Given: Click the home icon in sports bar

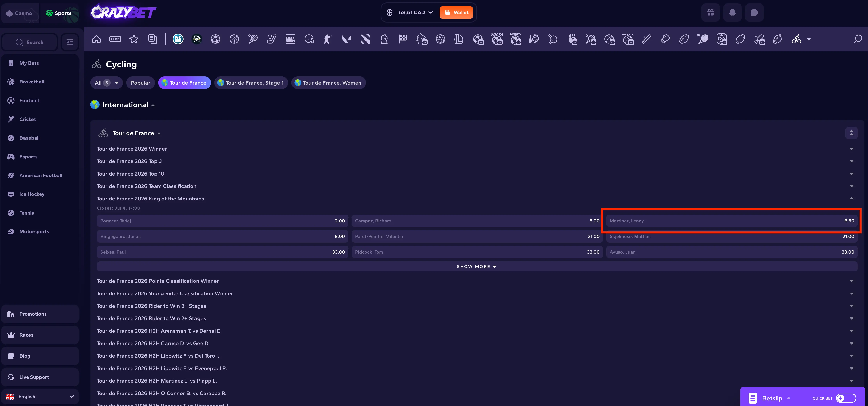Looking at the screenshot, I should pyautogui.click(x=96, y=39).
